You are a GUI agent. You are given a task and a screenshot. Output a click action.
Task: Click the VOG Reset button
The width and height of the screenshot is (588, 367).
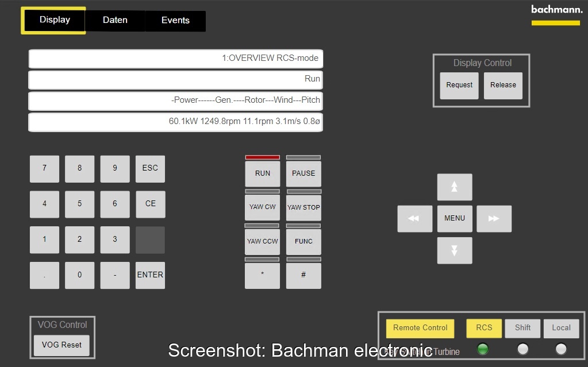[x=62, y=345]
